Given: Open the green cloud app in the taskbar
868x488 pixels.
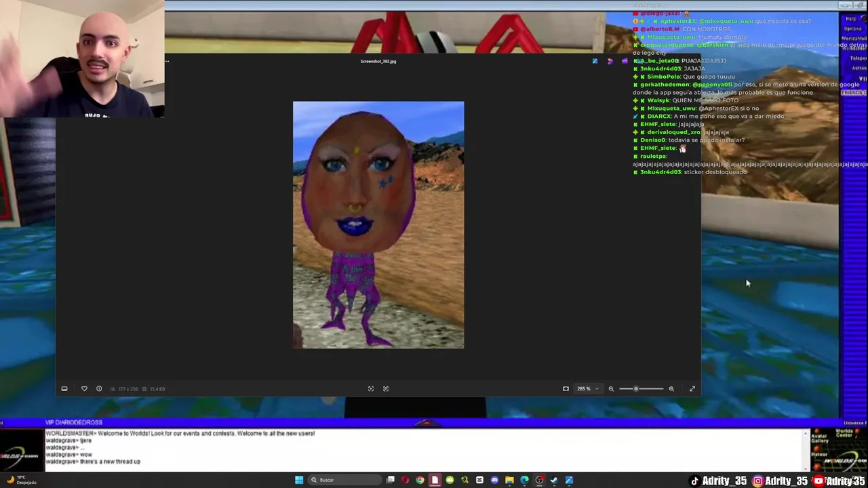Looking at the screenshot, I should tap(450, 480).
